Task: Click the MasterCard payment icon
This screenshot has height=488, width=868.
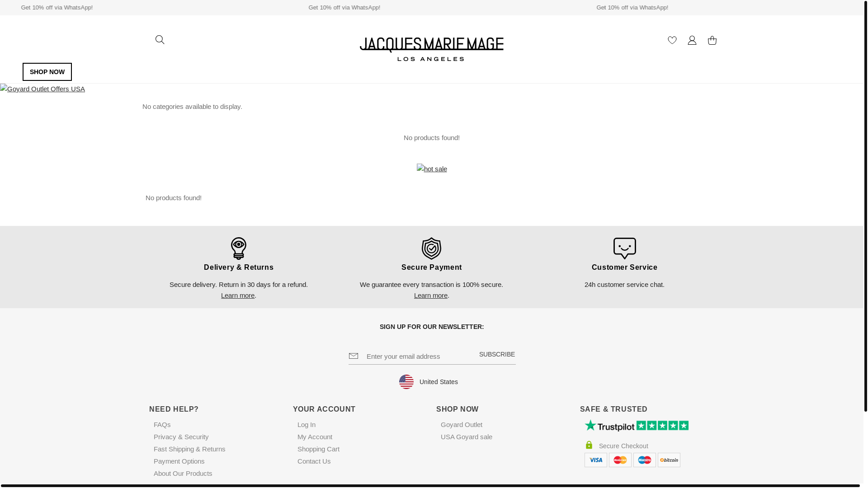Action: click(620, 460)
